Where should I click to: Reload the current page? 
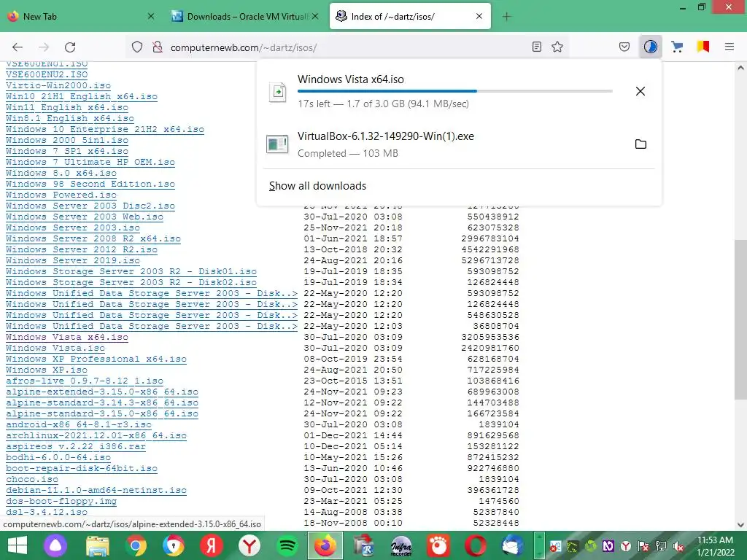(70, 47)
